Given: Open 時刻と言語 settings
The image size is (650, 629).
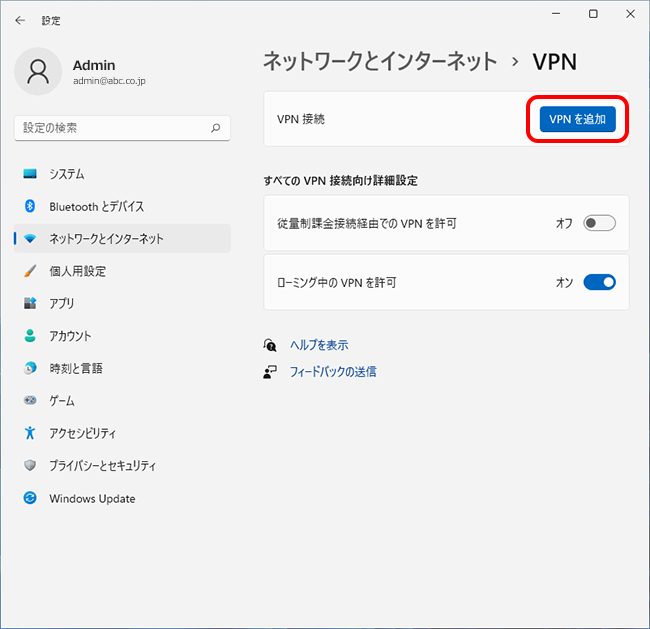Looking at the screenshot, I should (122, 368).
